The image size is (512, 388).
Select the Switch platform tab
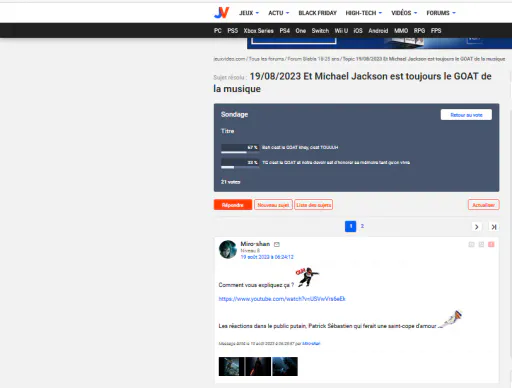(320, 31)
